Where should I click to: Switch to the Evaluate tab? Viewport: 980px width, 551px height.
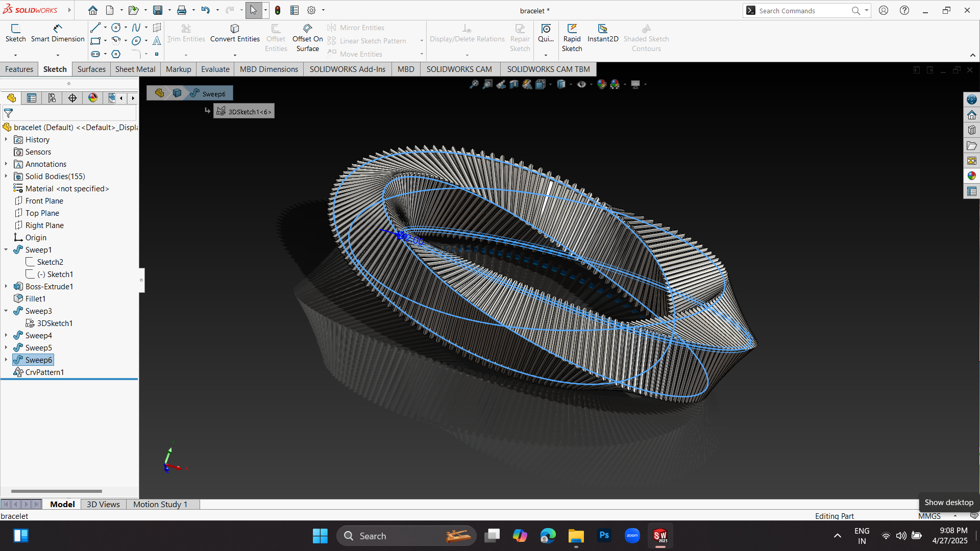click(215, 69)
